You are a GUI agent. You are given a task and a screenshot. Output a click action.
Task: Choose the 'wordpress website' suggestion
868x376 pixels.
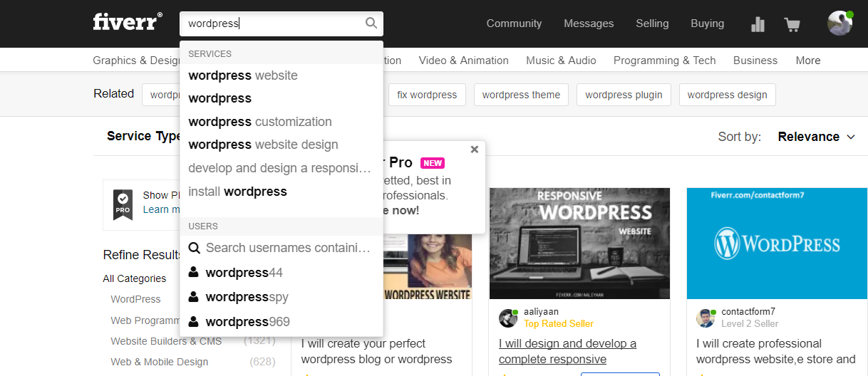[x=281, y=75]
